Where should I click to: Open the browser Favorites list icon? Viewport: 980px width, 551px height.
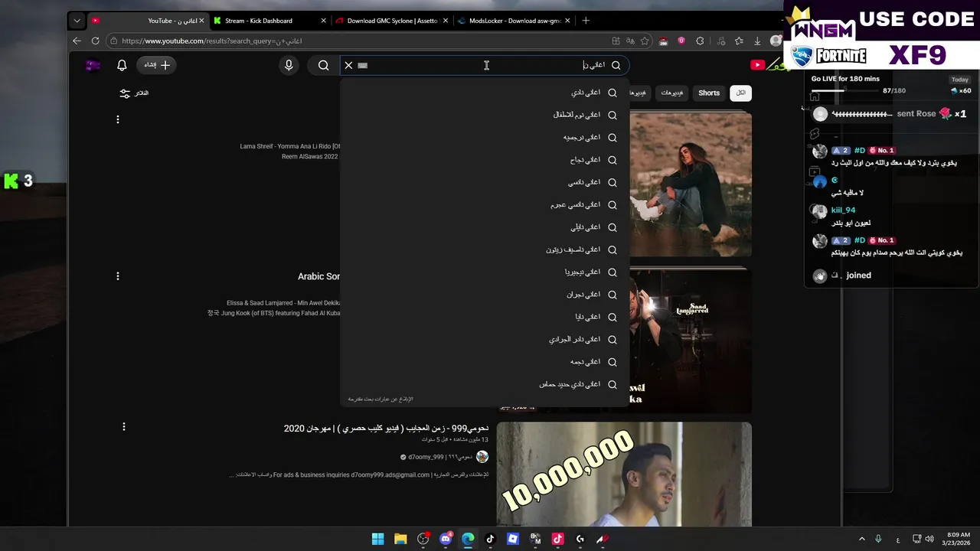pos(739,41)
